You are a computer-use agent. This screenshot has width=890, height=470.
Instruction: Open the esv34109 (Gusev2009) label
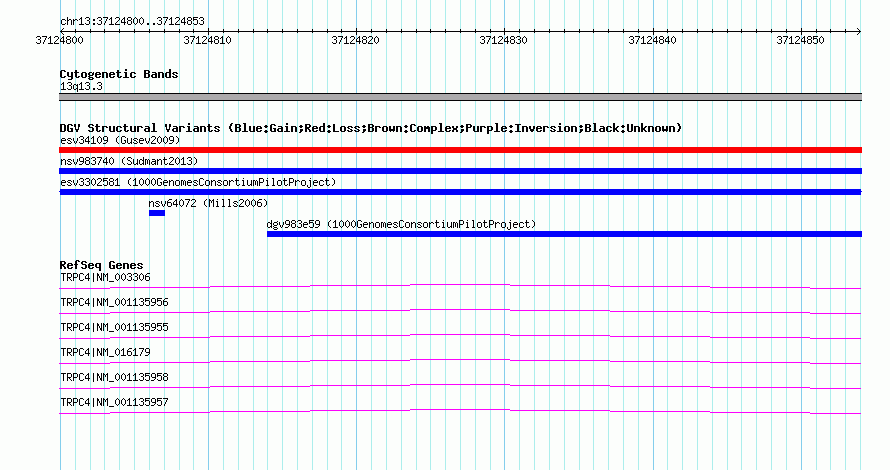click(x=120, y=140)
